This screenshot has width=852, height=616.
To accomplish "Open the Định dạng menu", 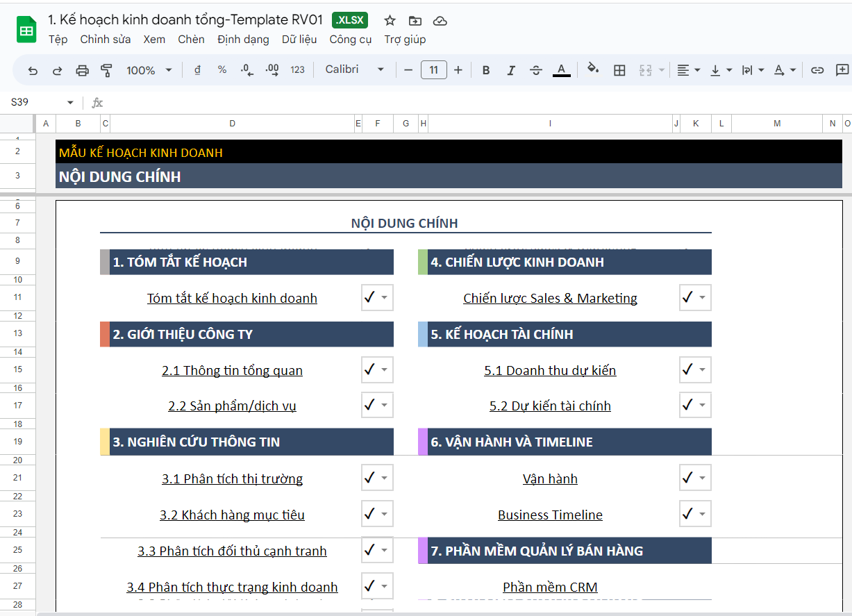I will click(x=243, y=40).
